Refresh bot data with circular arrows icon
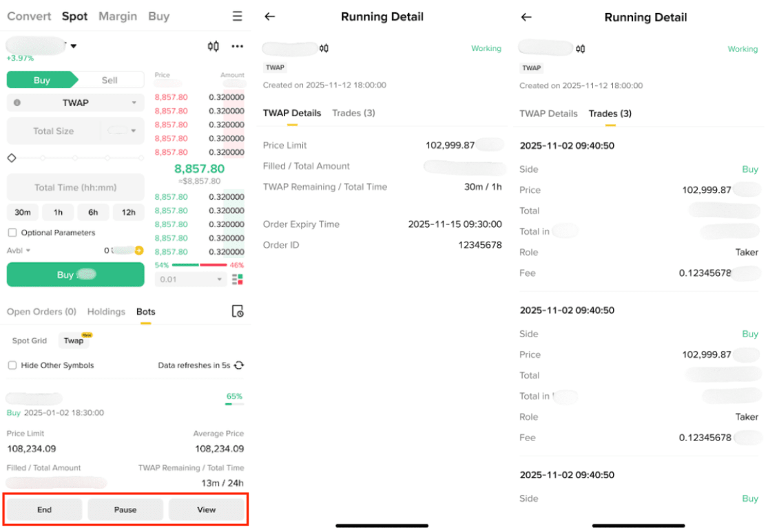The height and width of the screenshot is (532, 768). click(x=238, y=365)
